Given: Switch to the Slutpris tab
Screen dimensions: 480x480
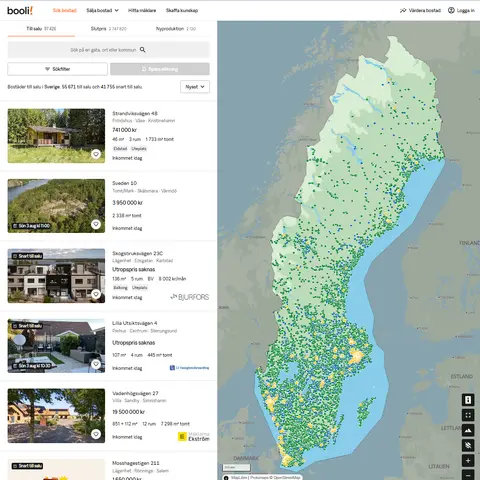Looking at the screenshot, I should pos(109,29).
